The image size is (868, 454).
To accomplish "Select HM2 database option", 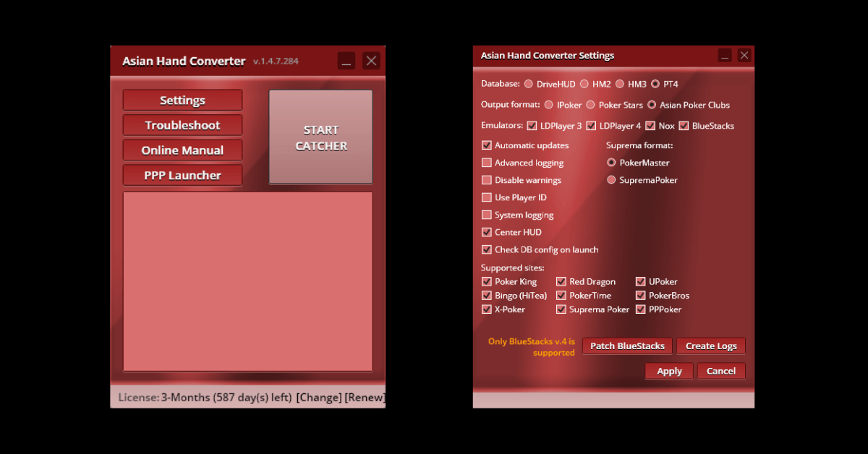I will click(x=584, y=84).
